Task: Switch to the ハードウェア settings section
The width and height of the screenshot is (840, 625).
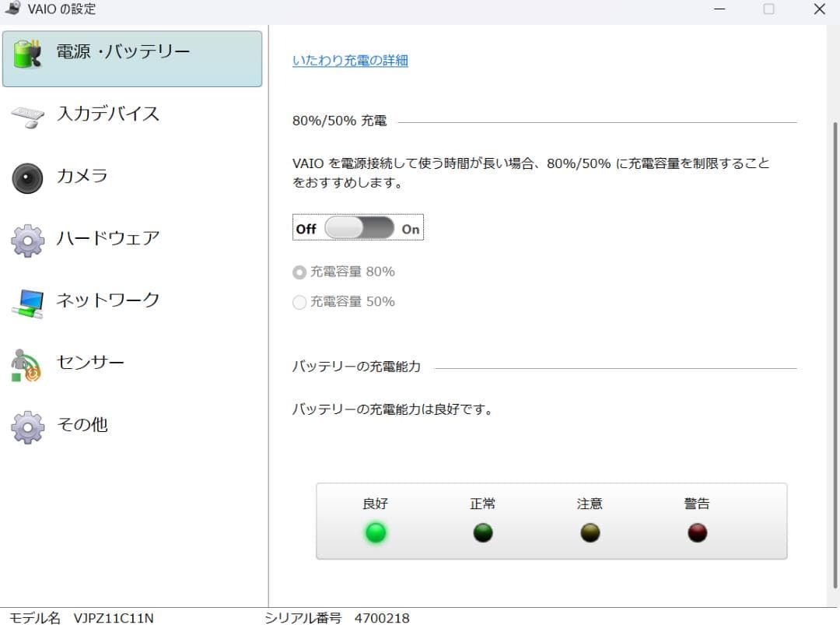Action: pyautogui.click(x=109, y=239)
